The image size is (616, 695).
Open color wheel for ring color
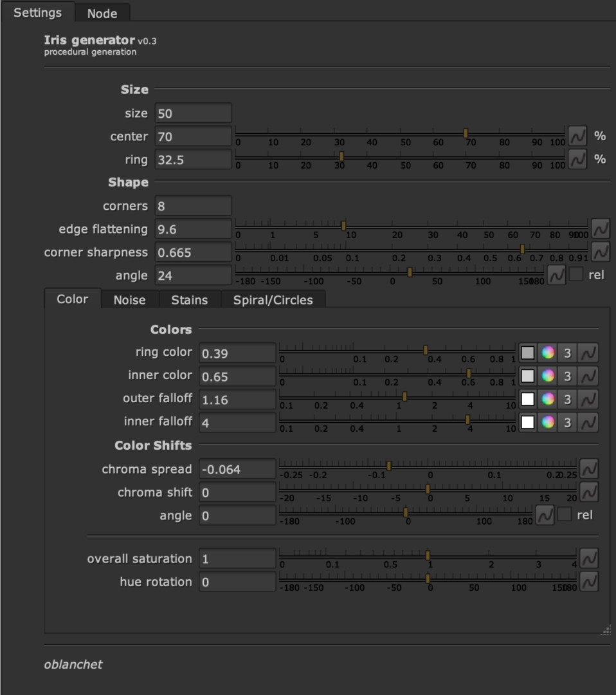pos(547,353)
